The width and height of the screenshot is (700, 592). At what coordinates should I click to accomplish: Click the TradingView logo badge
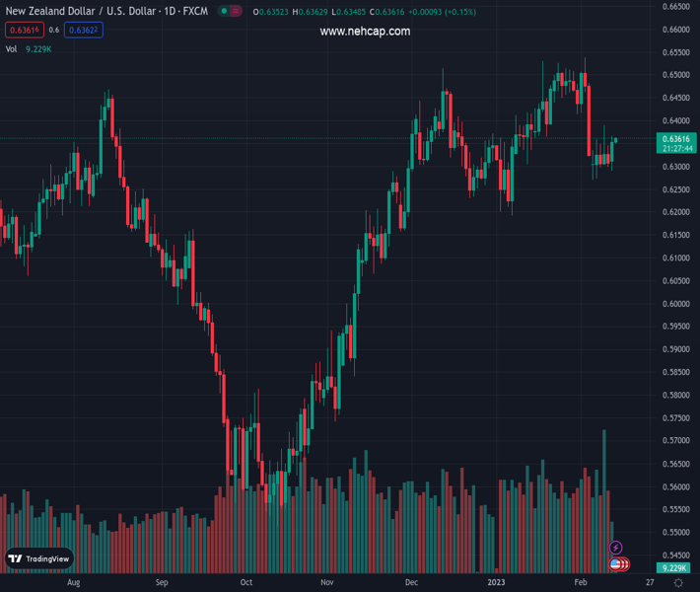39,558
